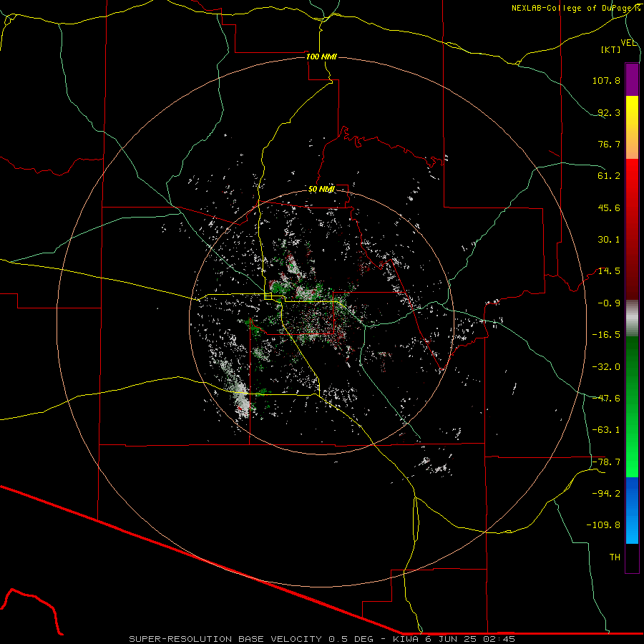The width and height of the screenshot is (644, 644).
Task: Click the black TH segment of color bar
Action: point(632,558)
